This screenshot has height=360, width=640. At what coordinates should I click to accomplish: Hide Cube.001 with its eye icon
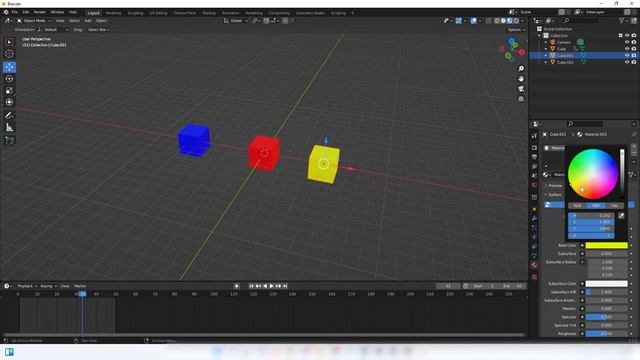click(627, 56)
